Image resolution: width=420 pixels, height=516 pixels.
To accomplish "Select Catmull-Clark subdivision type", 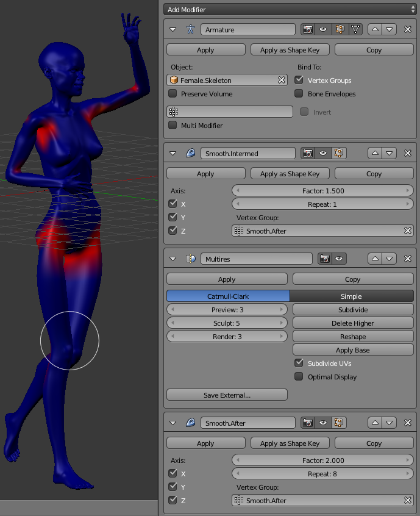I will point(228,296).
